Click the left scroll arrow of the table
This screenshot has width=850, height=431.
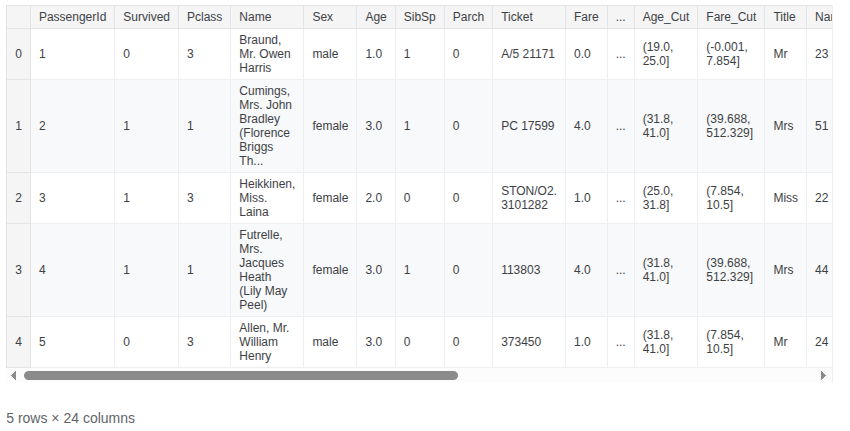(14, 375)
